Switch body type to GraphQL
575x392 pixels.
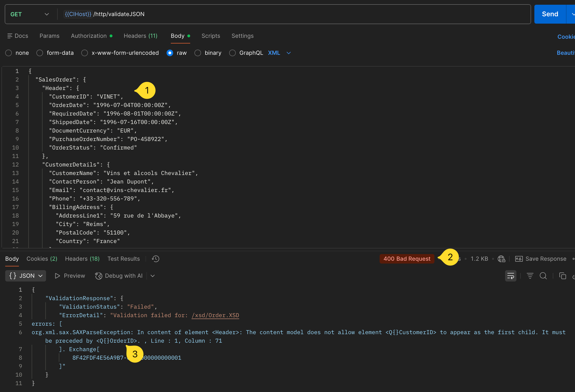coord(232,53)
